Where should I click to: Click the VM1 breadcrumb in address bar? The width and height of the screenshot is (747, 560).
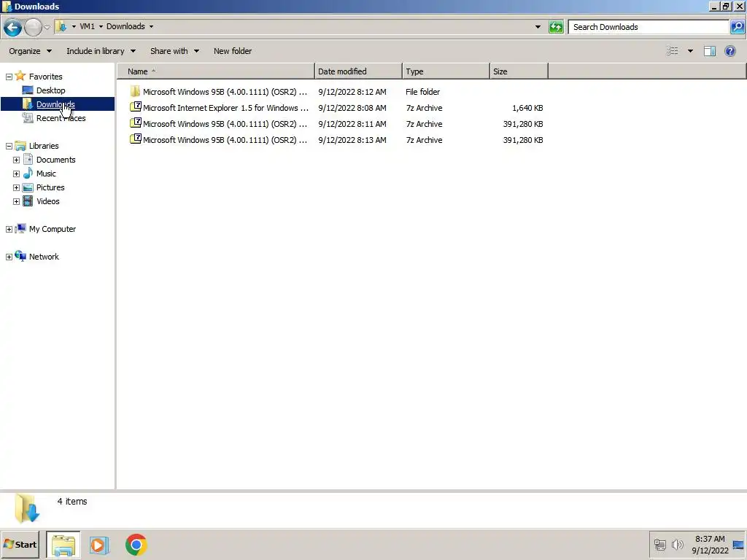(88, 26)
